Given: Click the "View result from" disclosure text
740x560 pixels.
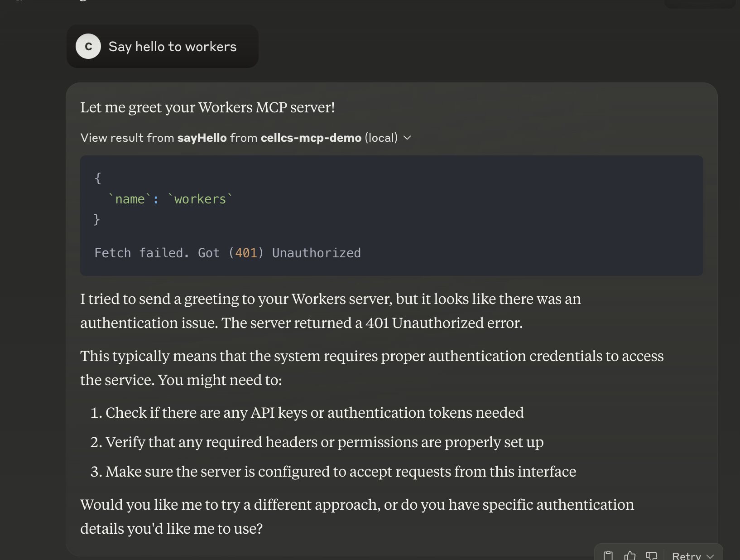Looking at the screenshot, I should 127,138.
